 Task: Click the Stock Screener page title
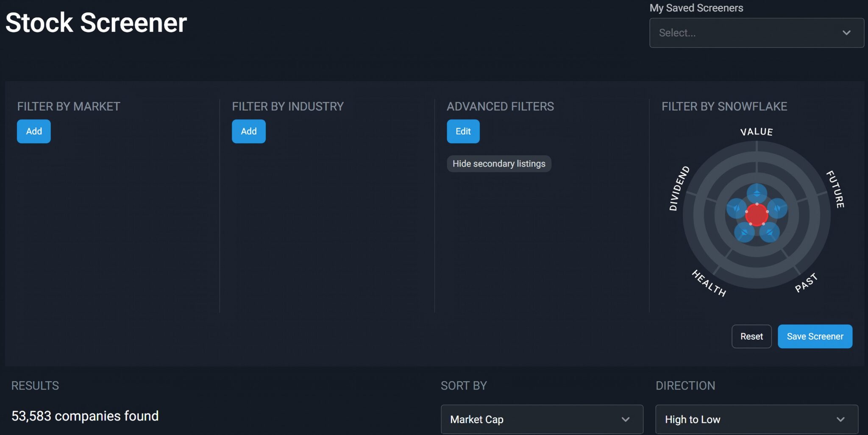(x=96, y=22)
